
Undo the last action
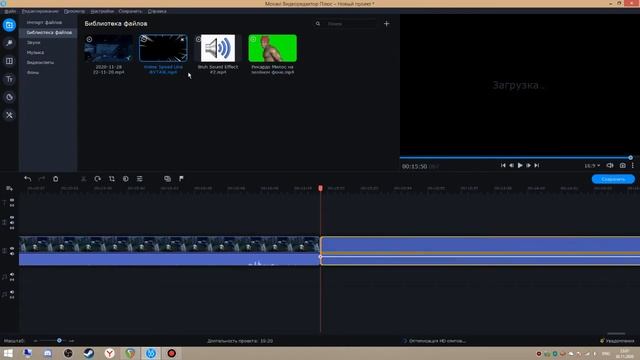[27, 179]
